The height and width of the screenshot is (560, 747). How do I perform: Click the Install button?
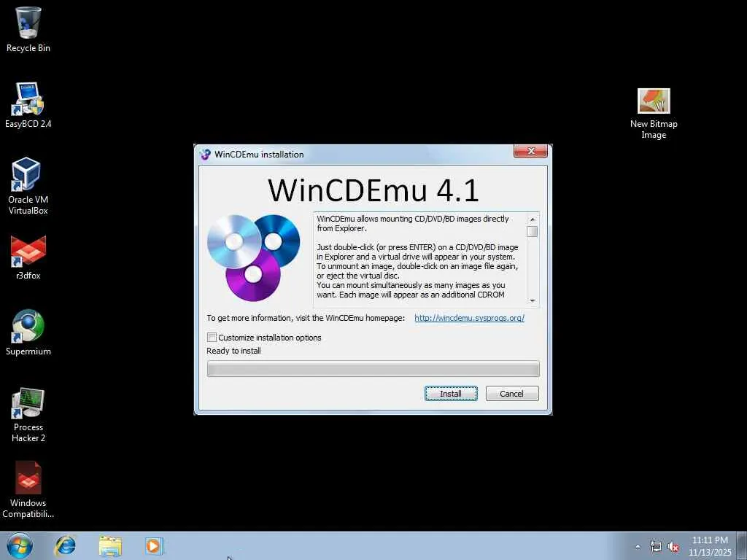[451, 393]
